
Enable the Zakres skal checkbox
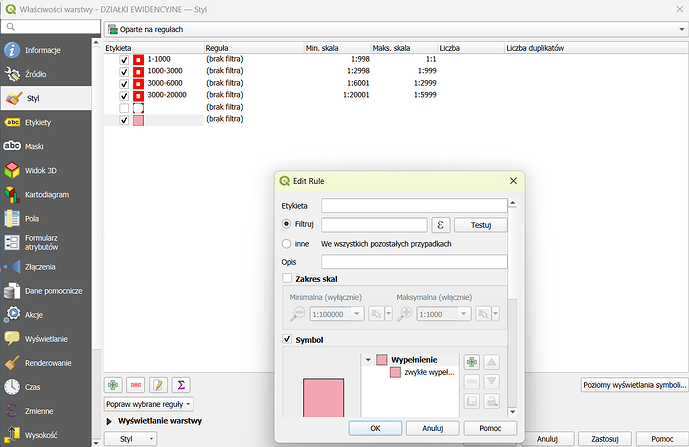[288, 278]
